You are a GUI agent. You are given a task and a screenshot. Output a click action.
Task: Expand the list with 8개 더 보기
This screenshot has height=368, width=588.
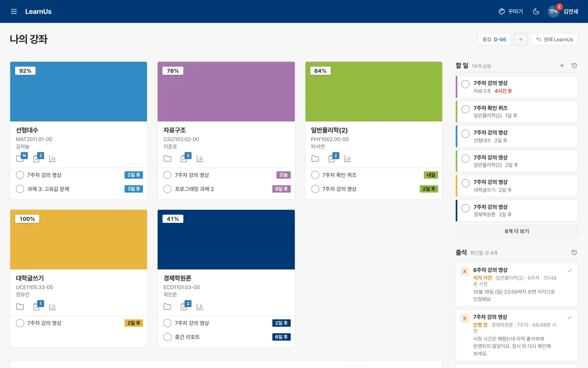pyautogui.click(x=517, y=231)
